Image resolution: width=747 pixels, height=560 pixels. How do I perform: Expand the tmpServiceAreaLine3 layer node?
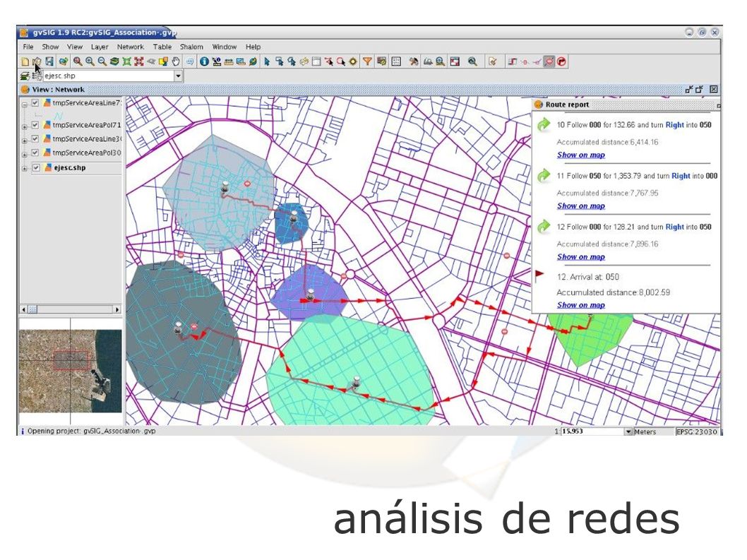[24, 141]
